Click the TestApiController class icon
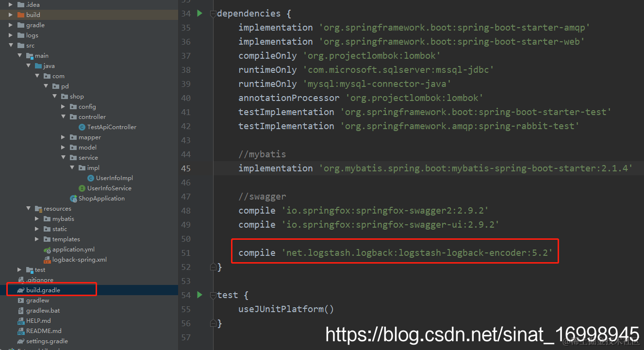 (x=82, y=127)
